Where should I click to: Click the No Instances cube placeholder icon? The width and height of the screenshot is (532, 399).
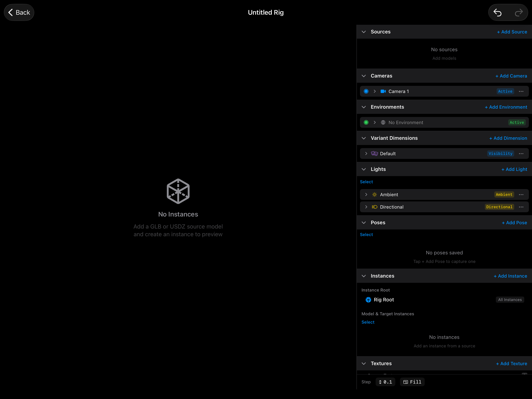click(x=178, y=191)
